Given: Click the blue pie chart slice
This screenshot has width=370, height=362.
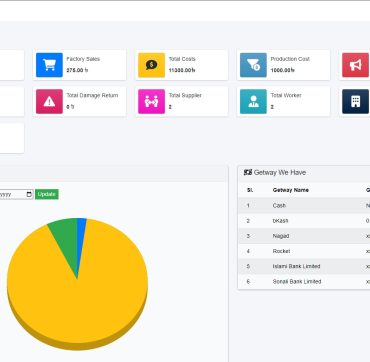Looking at the screenshot, I should pos(80,237).
